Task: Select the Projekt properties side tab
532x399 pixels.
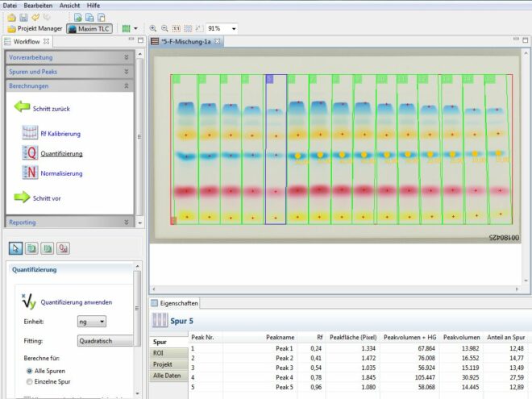Action: pos(168,364)
